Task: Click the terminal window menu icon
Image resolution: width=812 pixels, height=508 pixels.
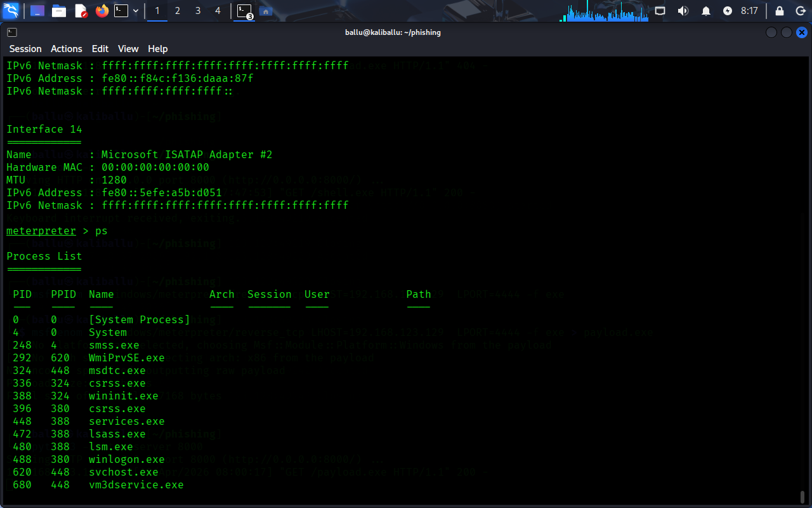Action: 12,32
